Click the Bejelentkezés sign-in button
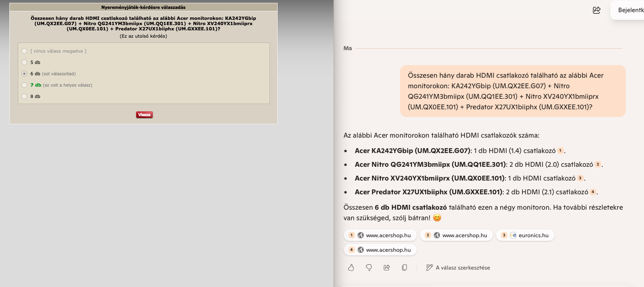This screenshot has width=644, height=287. click(x=627, y=10)
